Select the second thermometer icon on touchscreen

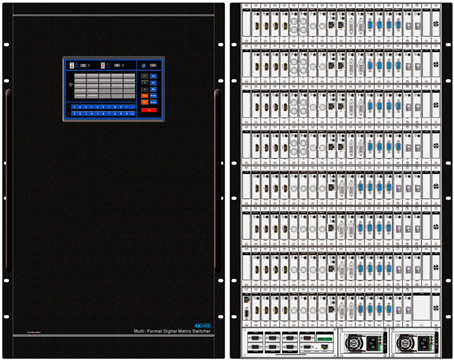103,65
